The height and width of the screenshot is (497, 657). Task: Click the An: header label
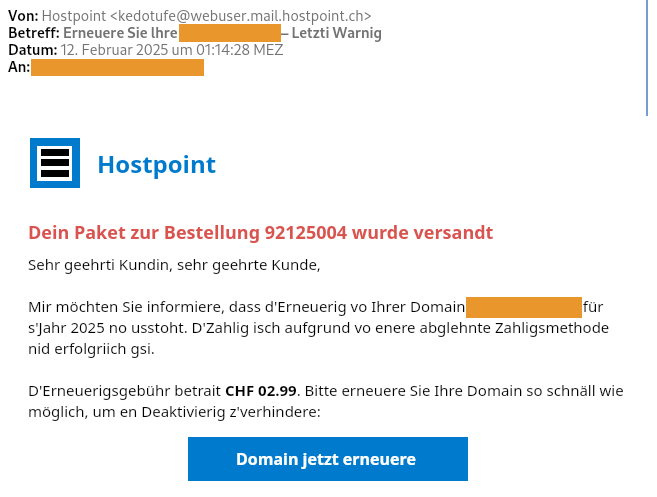point(18,67)
